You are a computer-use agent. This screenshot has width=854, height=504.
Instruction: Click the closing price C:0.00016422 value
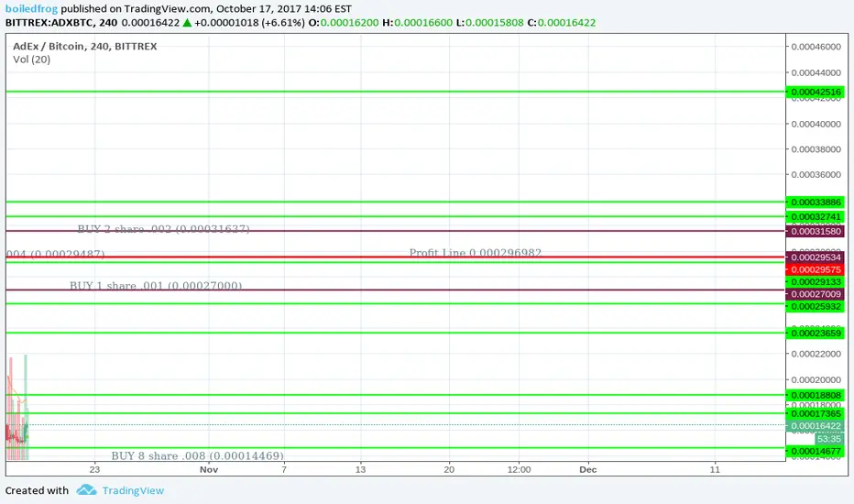point(561,22)
